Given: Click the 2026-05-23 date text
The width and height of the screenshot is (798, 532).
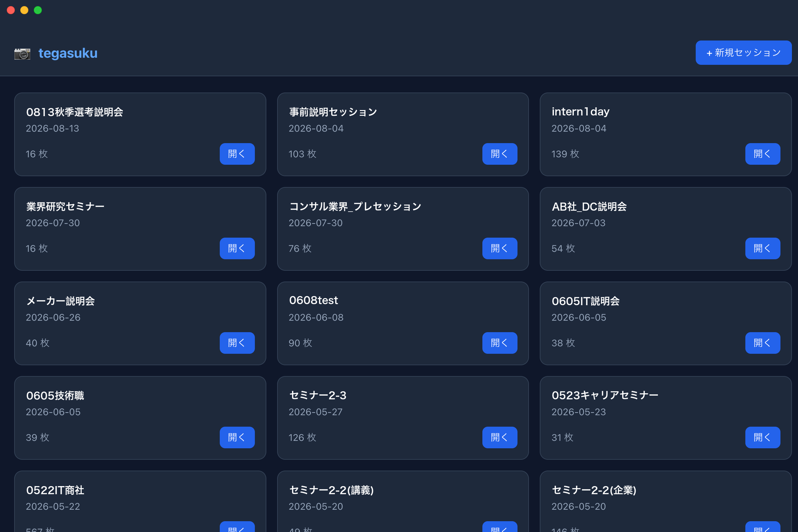Looking at the screenshot, I should point(579,412).
